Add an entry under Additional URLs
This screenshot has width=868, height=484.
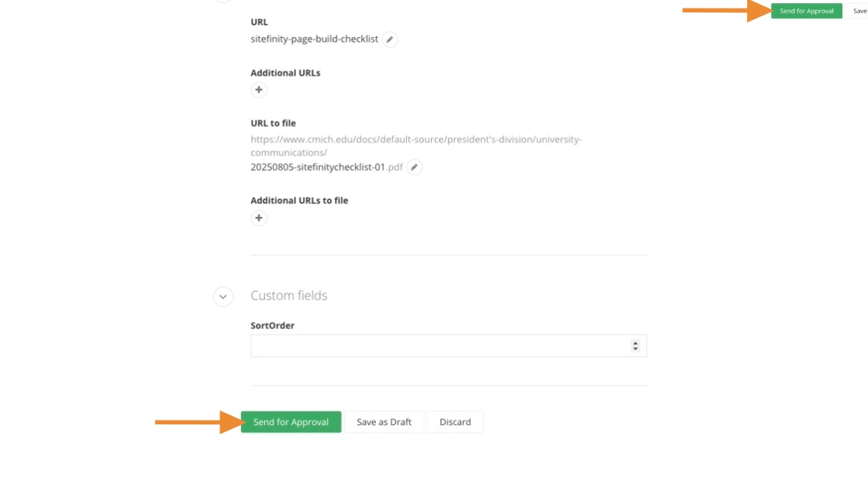259,90
